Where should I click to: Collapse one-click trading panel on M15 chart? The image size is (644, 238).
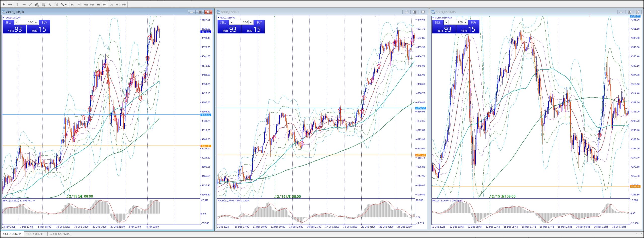pos(433,18)
